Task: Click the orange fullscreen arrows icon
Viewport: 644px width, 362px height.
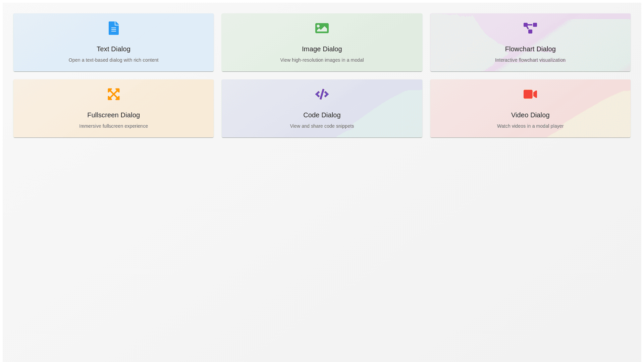Action: tap(113, 94)
